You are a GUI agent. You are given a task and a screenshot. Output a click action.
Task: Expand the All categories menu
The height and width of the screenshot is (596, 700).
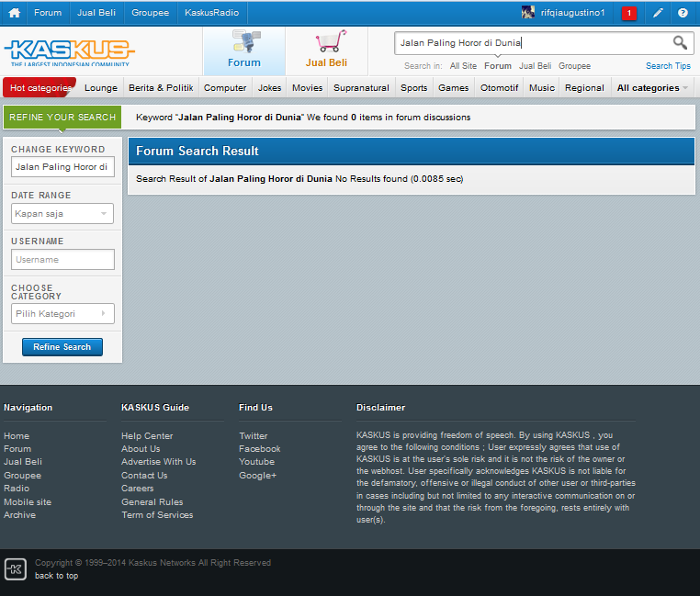click(652, 88)
